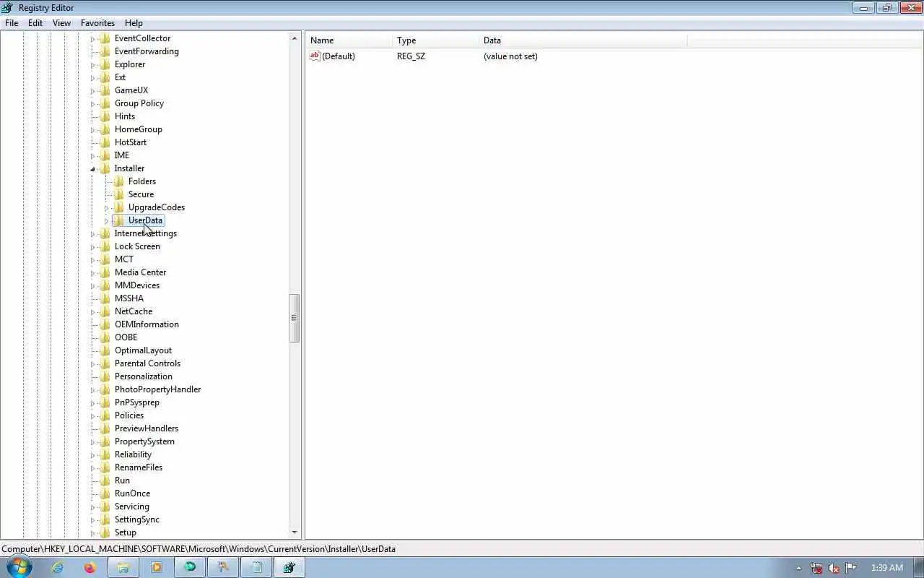
Task: Select the Personalization key
Action: pyautogui.click(x=143, y=376)
